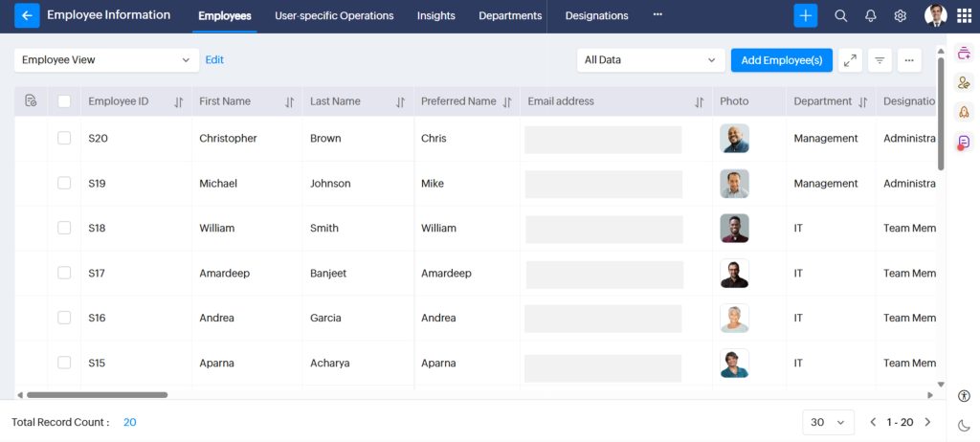Click scroll-down arrow of vertical scrollbar
Image resolution: width=980 pixels, height=442 pixels.
pos(941,385)
